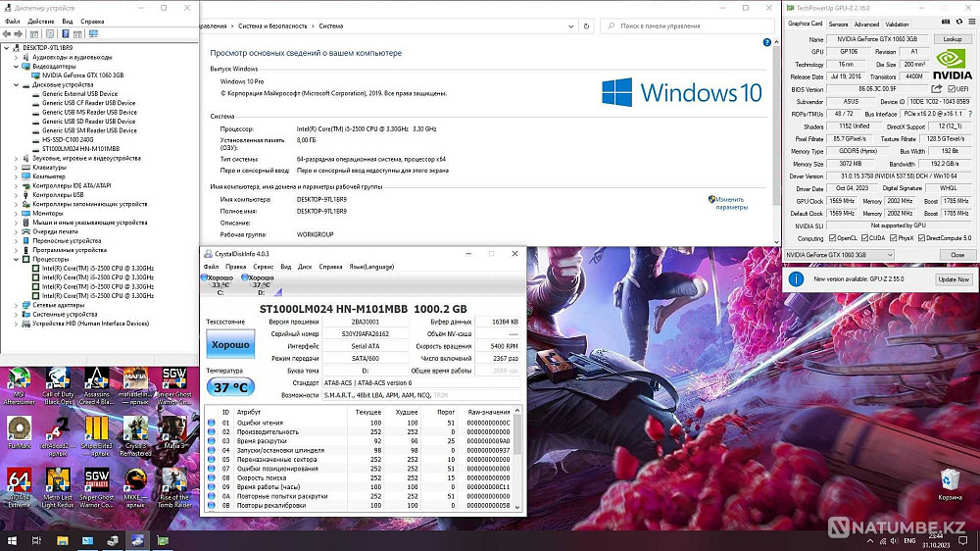The height and width of the screenshot is (551, 980).
Task: Open Сервис menu in CrystalDiskInfo
Action: [x=263, y=267]
